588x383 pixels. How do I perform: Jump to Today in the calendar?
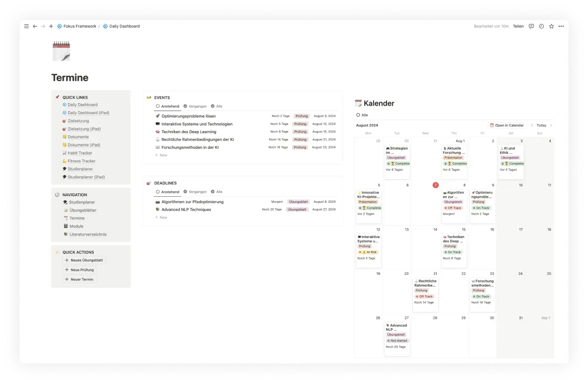tap(541, 126)
